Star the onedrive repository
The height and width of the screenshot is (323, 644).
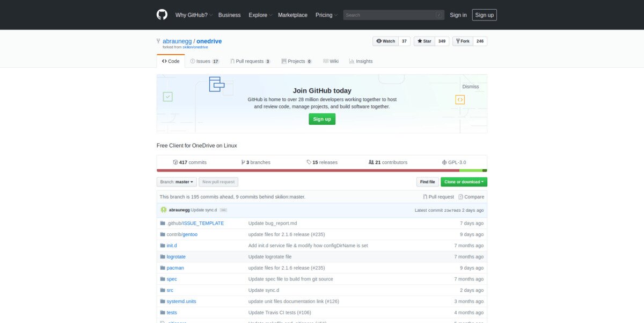424,41
